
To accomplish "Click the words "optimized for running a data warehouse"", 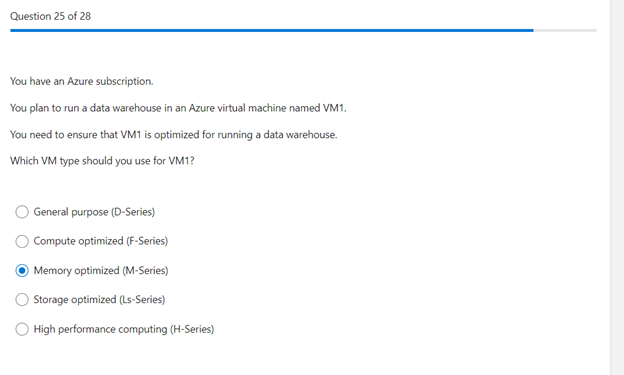I will 246,135.
